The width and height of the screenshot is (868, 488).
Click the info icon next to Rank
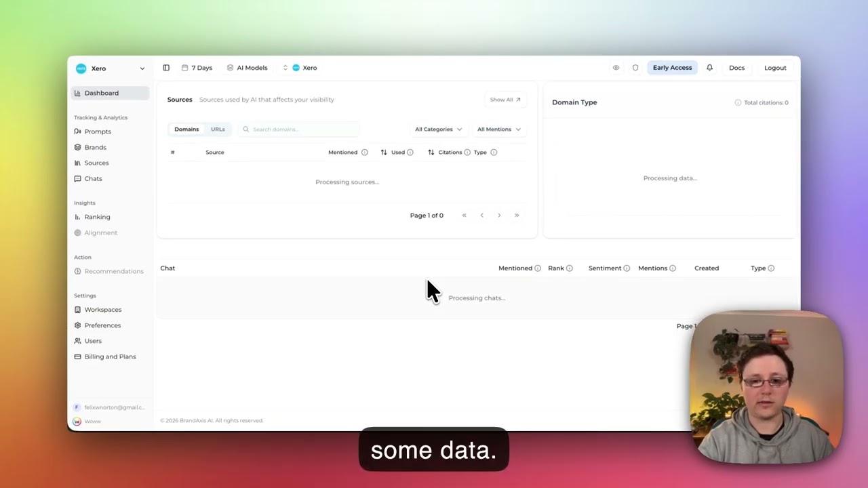569,268
